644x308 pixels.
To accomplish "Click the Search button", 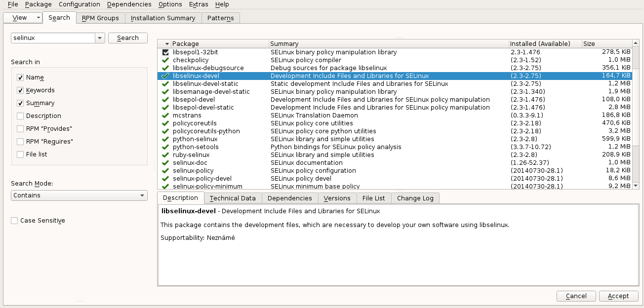I will 127,38.
